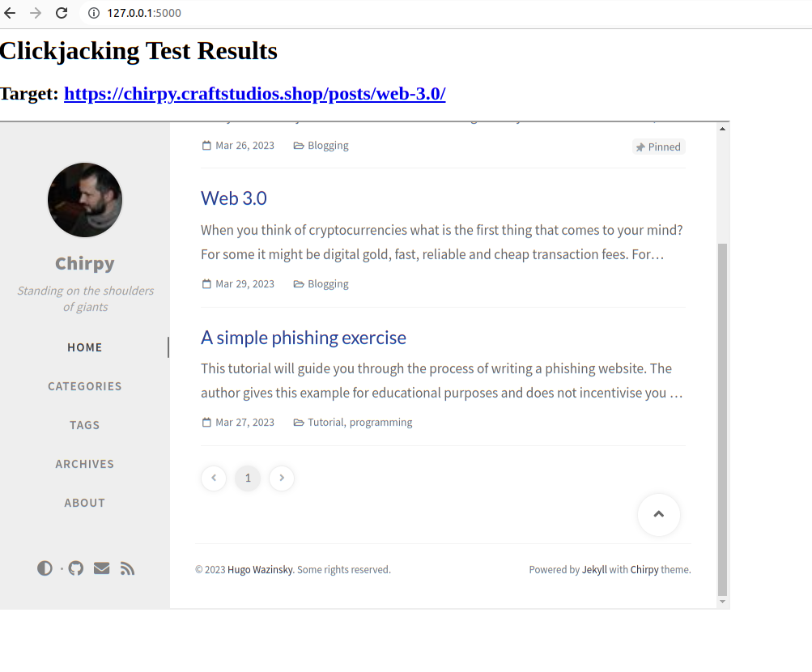Select the HOME navigation item
This screenshot has height=672, width=812.
point(84,347)
